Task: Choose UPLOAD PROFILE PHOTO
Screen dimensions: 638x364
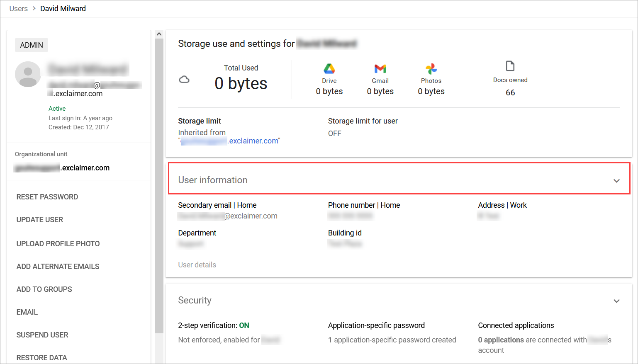Action: pyautogui.click(x=58, y=244)
